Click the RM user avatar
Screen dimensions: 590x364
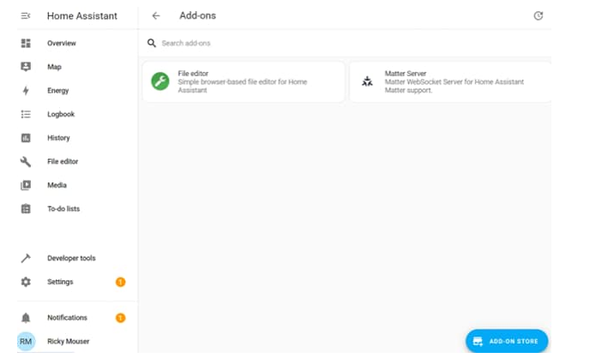(x=26, y=341)
